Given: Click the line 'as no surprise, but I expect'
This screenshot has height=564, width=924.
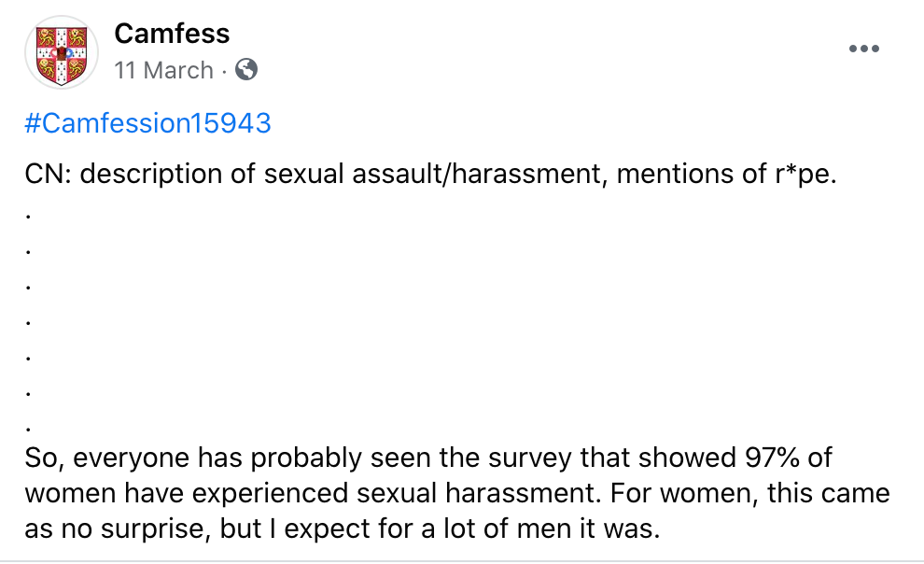Looking at the screenshot, I should tap(343, 529).
